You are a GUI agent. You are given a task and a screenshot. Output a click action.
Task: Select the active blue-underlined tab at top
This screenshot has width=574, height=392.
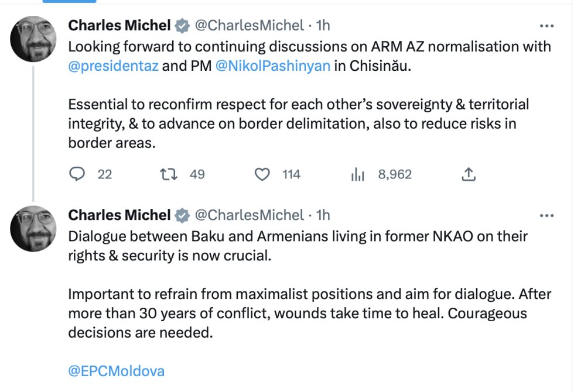(x=69, y=1)
